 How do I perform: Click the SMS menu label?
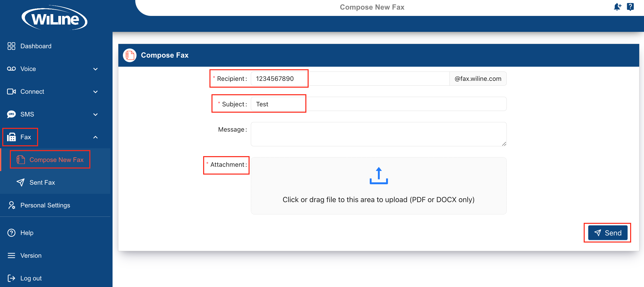click(27, 114)
